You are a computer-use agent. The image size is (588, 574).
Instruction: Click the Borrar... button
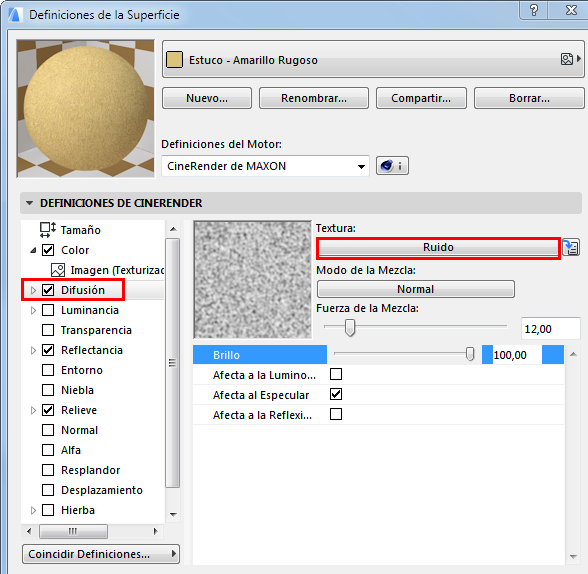point(529,98)
